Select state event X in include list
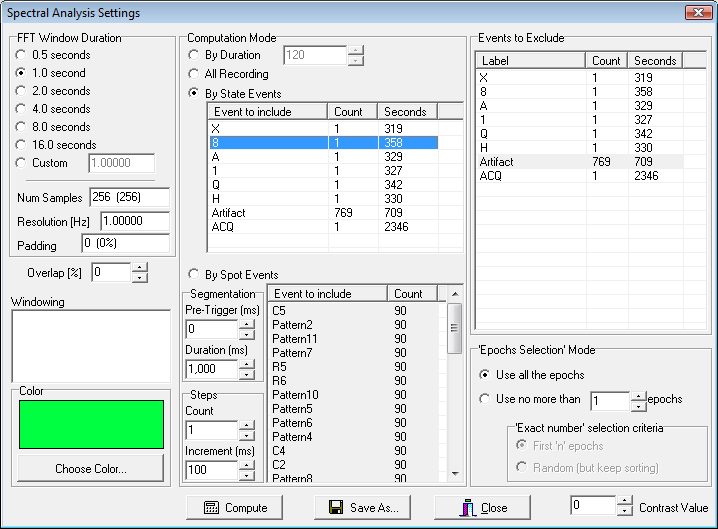 click(x=324, y=129)
